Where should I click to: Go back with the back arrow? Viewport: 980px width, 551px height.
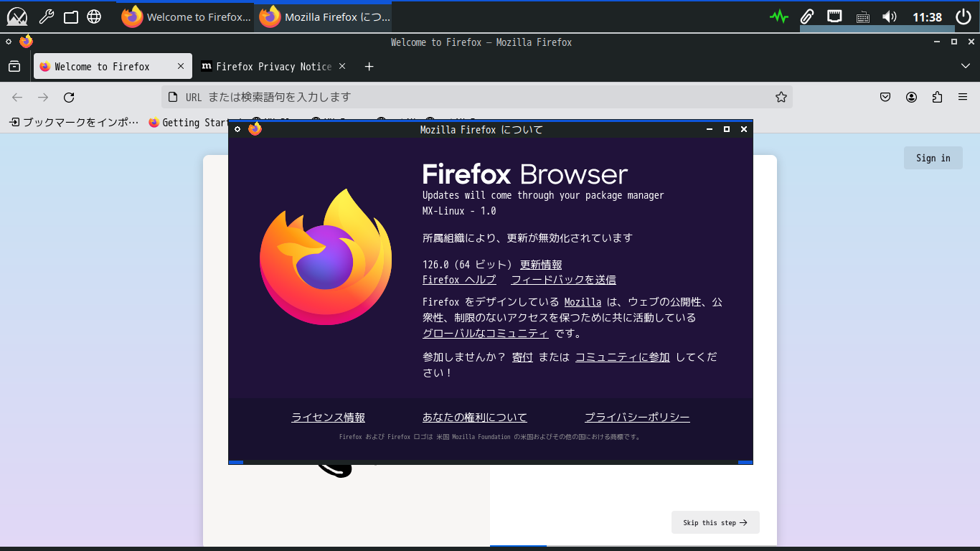click(17, 98)
